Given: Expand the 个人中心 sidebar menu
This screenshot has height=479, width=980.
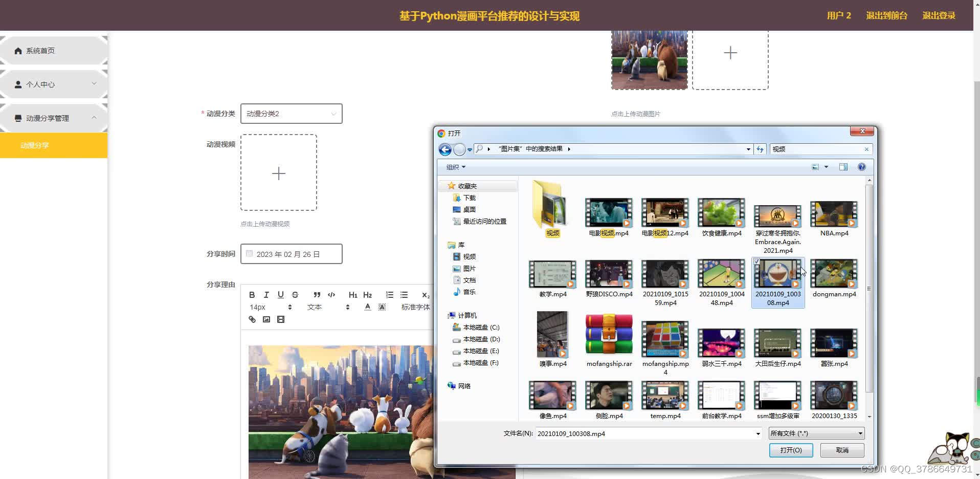Looking at the screenshot, I should coord(54,84).
